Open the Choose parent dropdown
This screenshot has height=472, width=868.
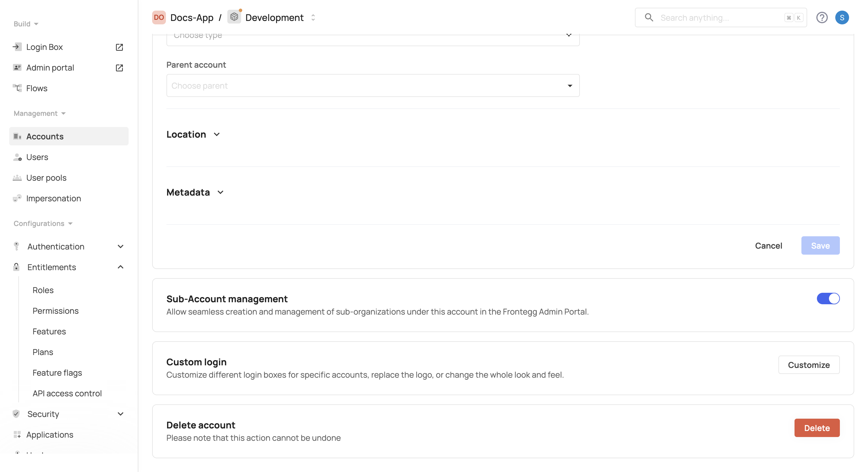[373, 85]
